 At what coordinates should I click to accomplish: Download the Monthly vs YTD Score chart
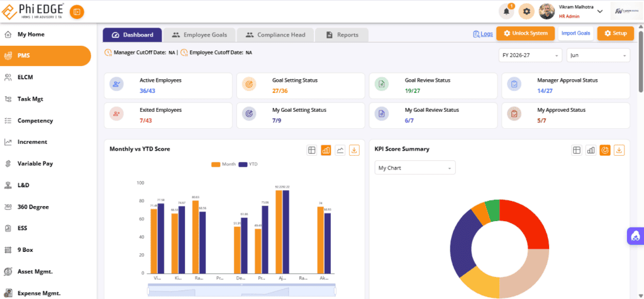coord(355,151)
